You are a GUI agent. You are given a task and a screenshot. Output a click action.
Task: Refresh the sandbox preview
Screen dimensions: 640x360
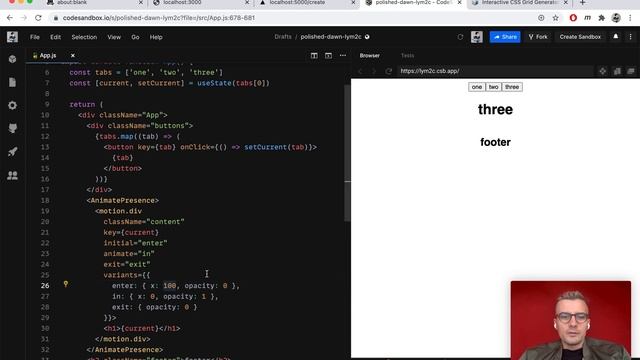(388, 71)
